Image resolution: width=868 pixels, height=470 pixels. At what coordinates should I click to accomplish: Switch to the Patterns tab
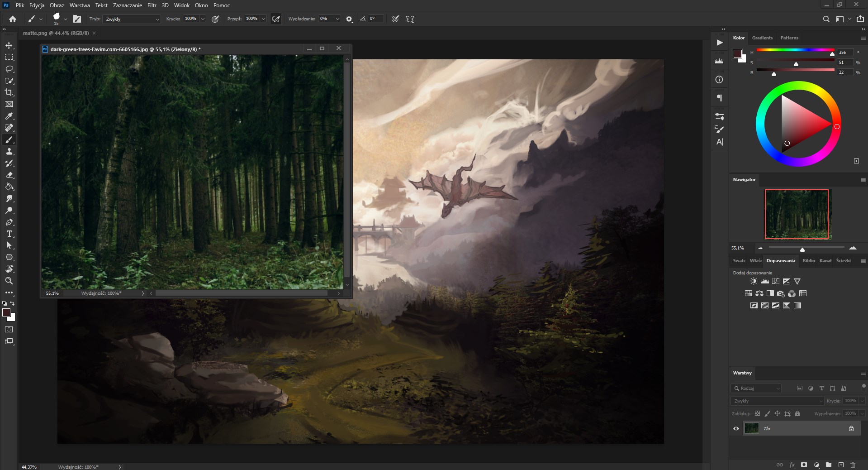789,38
